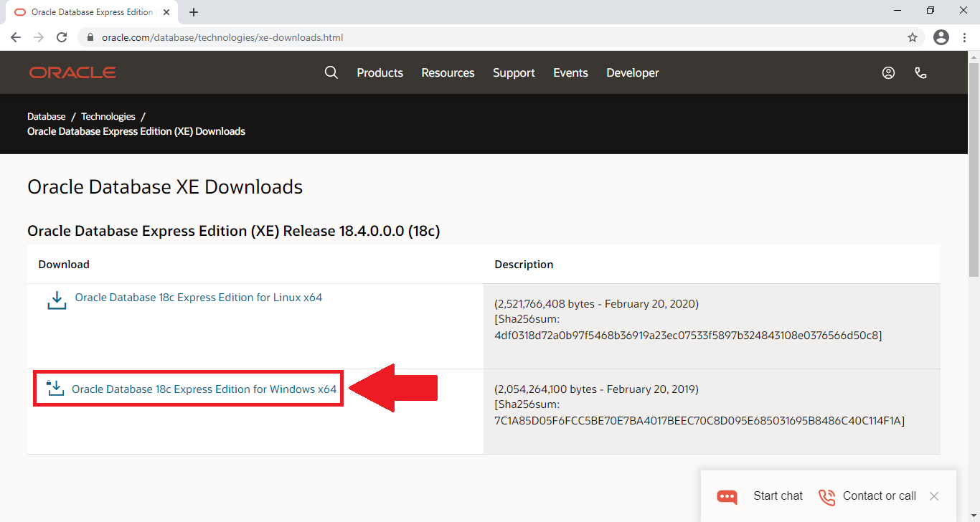Open the Developer menu
The height and width of the screenshot is (522, 980).
632,72
